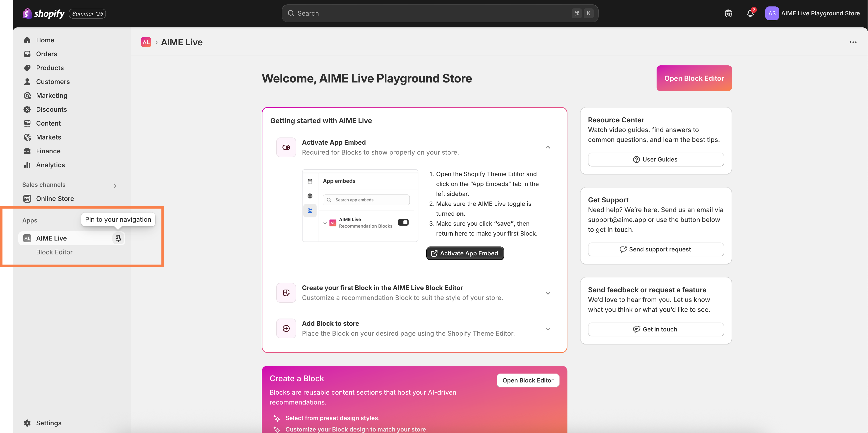The image size is (868, 433).
Task: Collapse the Activate App Embed section
Action: pyautogui.click(x=548, y=147)
